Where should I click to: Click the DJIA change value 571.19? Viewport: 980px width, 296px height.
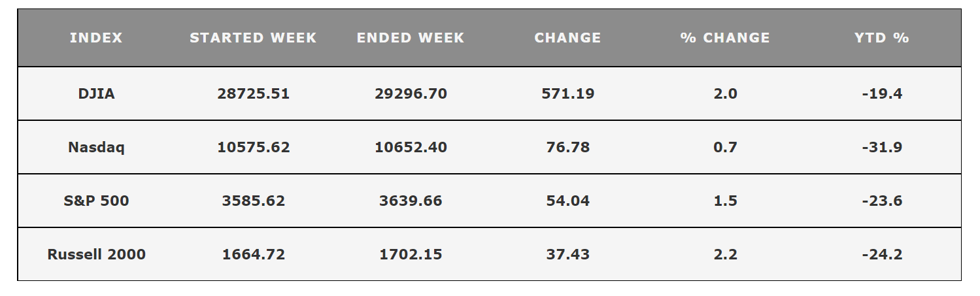click(567, 93)
